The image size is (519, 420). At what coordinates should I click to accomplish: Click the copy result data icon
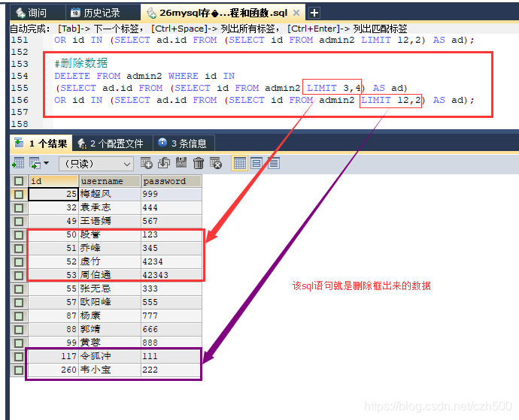[35, 163]
